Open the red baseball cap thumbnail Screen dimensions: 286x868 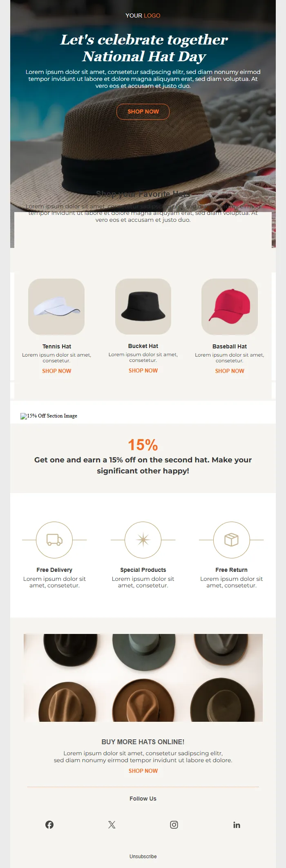click(x=230, y=307)
